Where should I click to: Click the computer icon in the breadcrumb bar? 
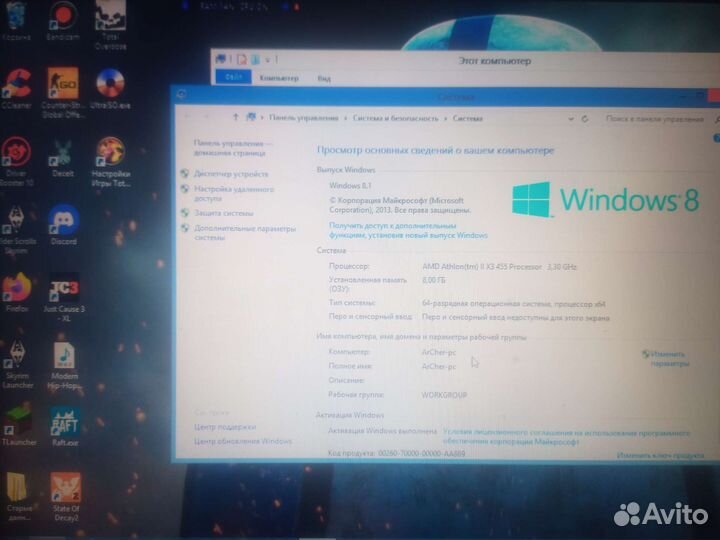coord(251,118)
